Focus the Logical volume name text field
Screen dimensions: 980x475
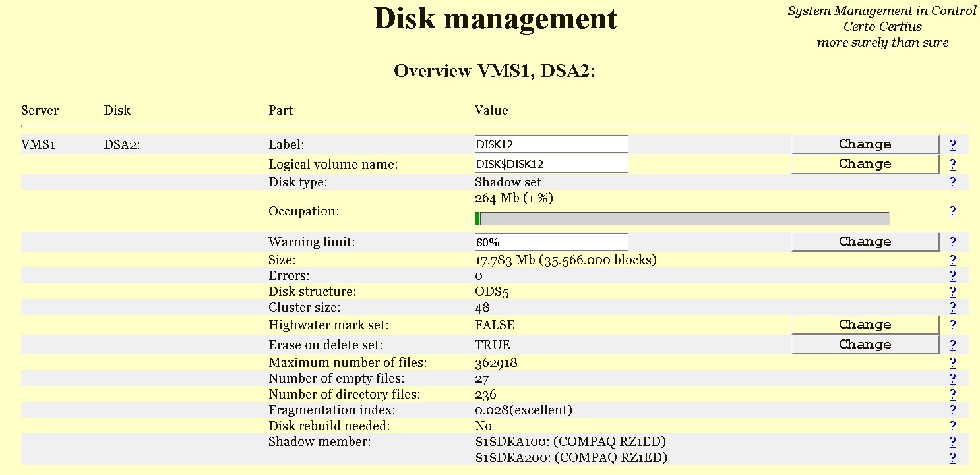click(x=551, y=164)
